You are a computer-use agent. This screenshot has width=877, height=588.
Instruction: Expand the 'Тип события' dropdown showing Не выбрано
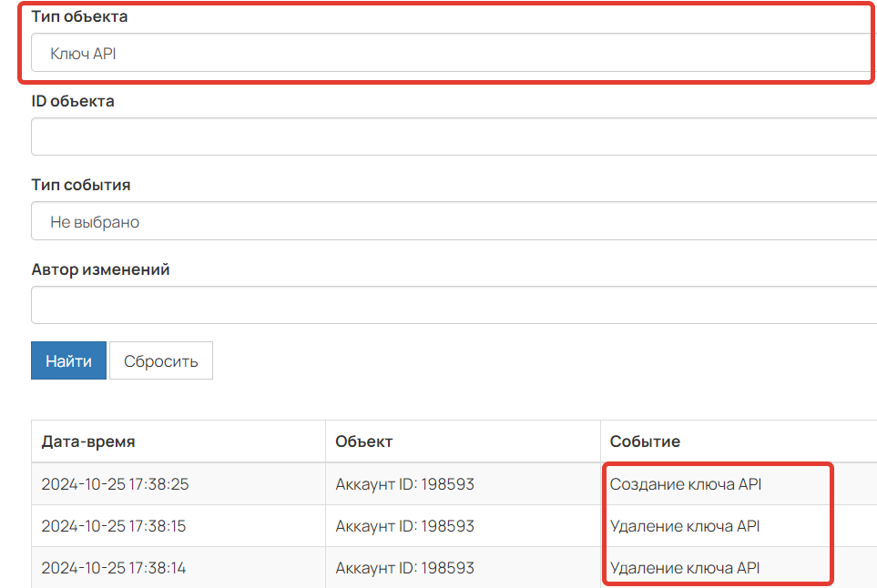click(x=454, y=221)
